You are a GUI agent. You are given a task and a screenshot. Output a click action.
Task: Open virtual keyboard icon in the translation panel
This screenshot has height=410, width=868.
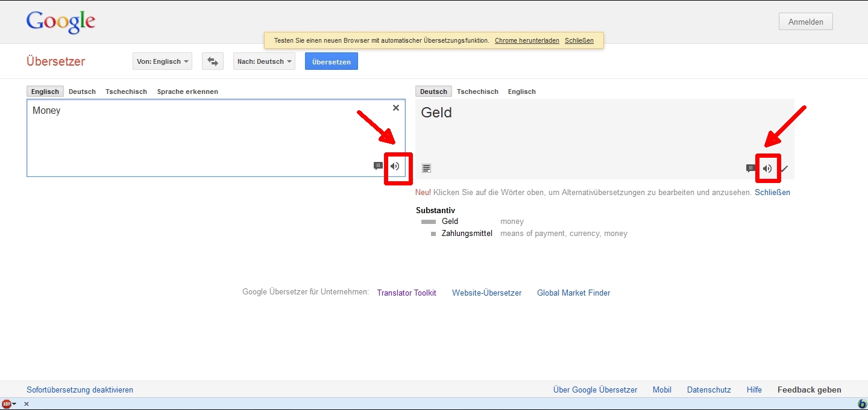pyautogui.click(x=750, y=169)
